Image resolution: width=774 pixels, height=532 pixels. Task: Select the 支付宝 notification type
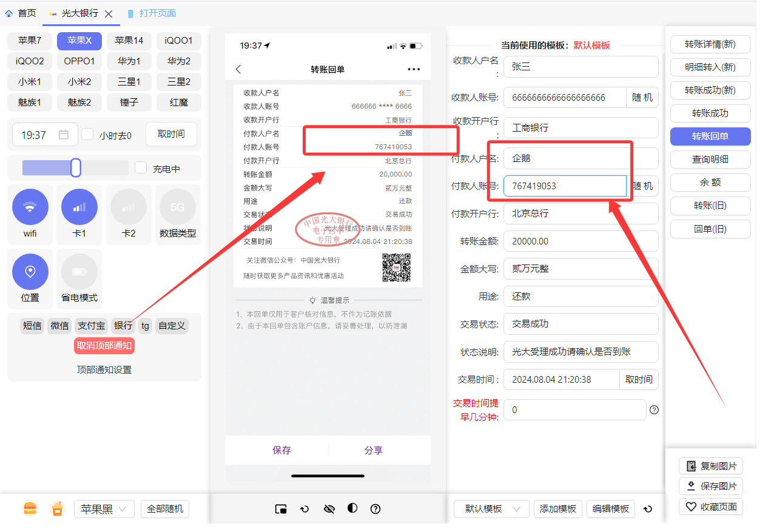pos(91,326)
